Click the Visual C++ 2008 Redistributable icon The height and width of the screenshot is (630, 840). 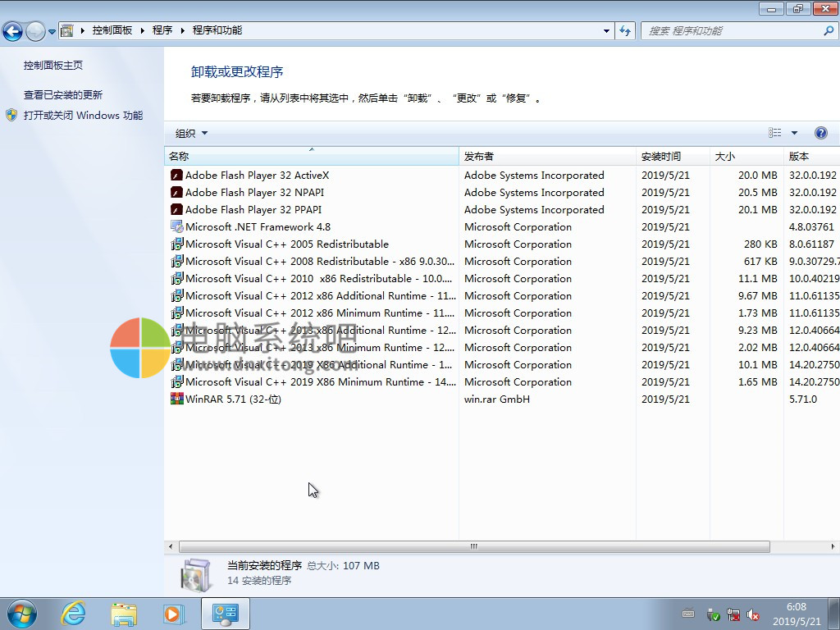(x=177, y=262)
